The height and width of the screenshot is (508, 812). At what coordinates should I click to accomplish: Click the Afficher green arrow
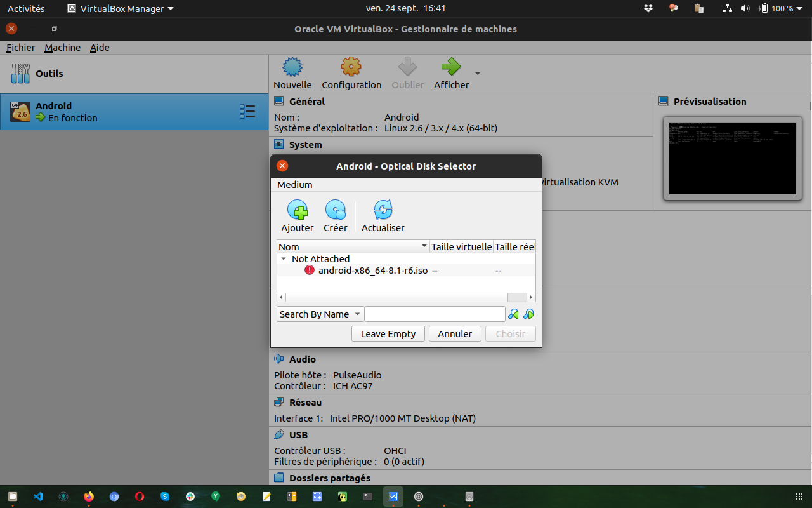451,67
